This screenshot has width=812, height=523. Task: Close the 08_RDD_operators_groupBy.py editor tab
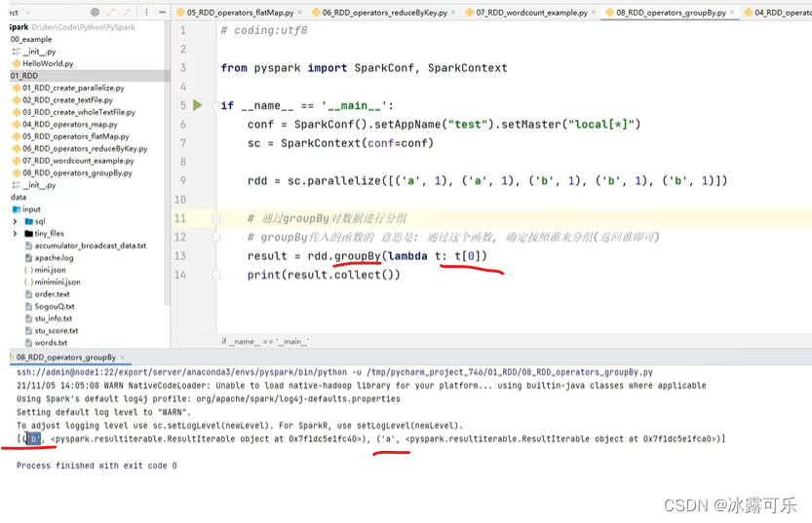pyautogui.click(x=732, y=13)
